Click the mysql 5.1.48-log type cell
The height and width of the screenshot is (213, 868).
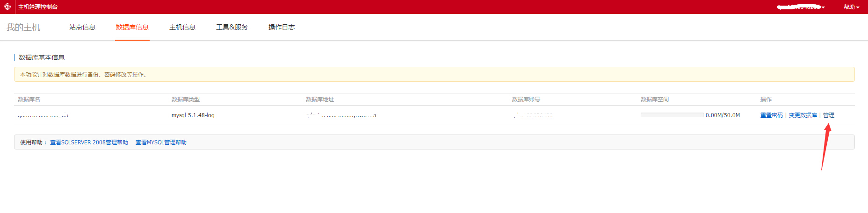tap(193, 115)
